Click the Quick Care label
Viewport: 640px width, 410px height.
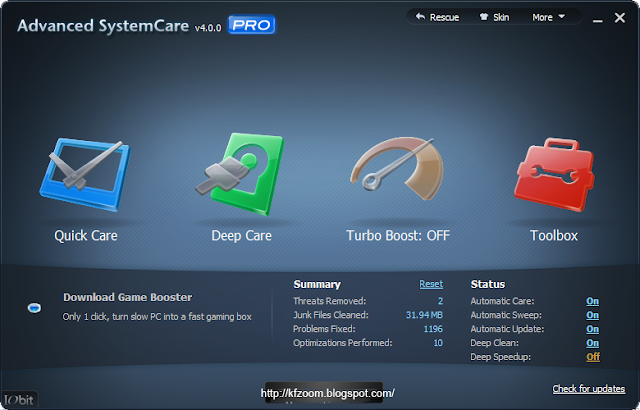[86, 235]
